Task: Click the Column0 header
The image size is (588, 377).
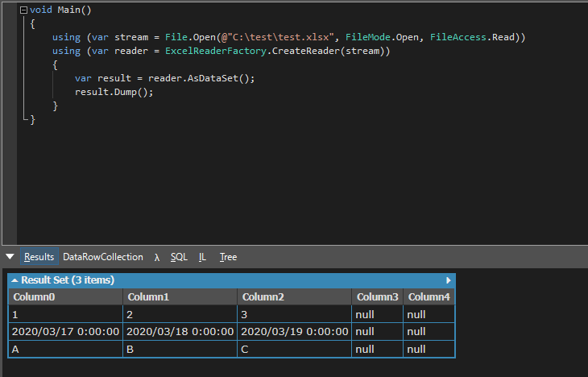Action: tap(65, 296)
